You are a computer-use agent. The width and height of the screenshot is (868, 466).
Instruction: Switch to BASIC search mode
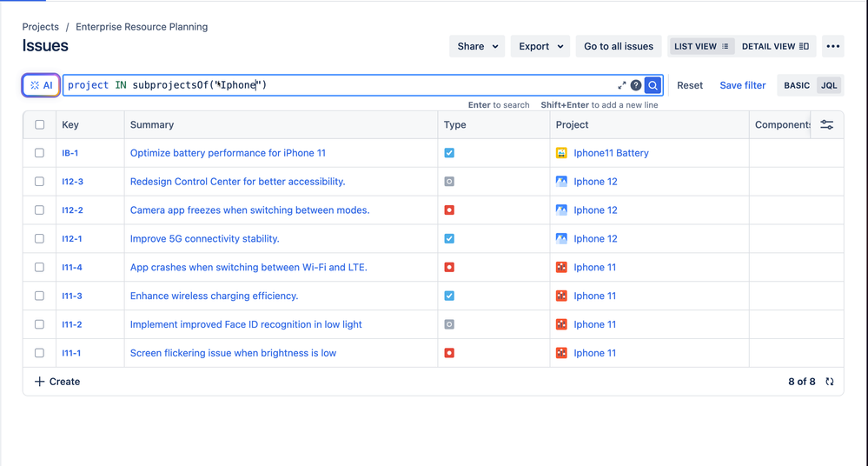pyautogui.click(x=797, y=85)
